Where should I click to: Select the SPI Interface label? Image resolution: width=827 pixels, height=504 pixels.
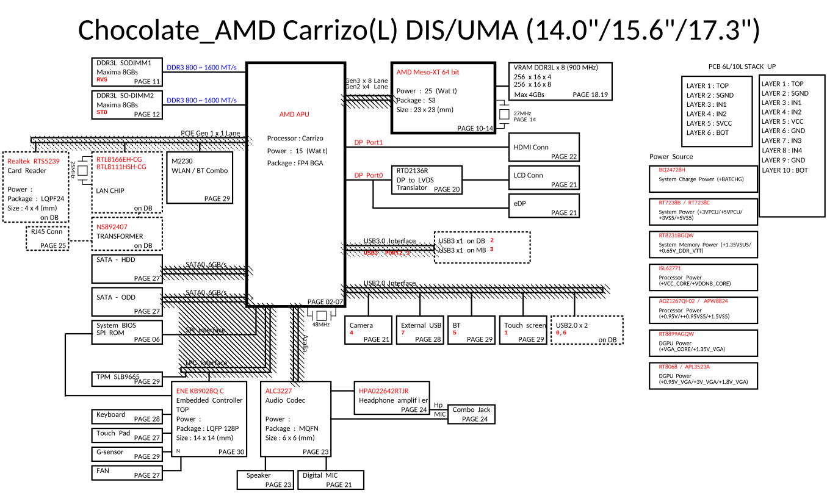coord(206,330)
